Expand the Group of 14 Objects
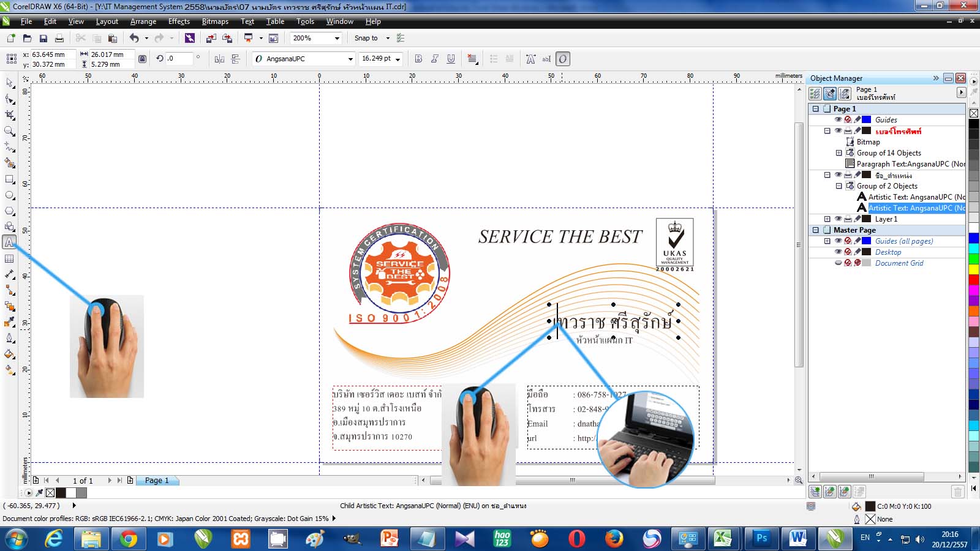980x551 pixels. (839, 153)
